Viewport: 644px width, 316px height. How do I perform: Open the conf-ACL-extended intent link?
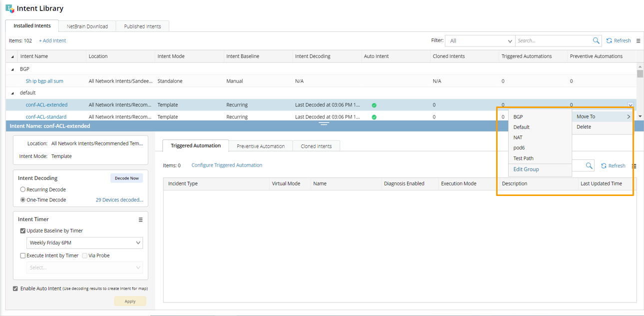coord(46,105)
